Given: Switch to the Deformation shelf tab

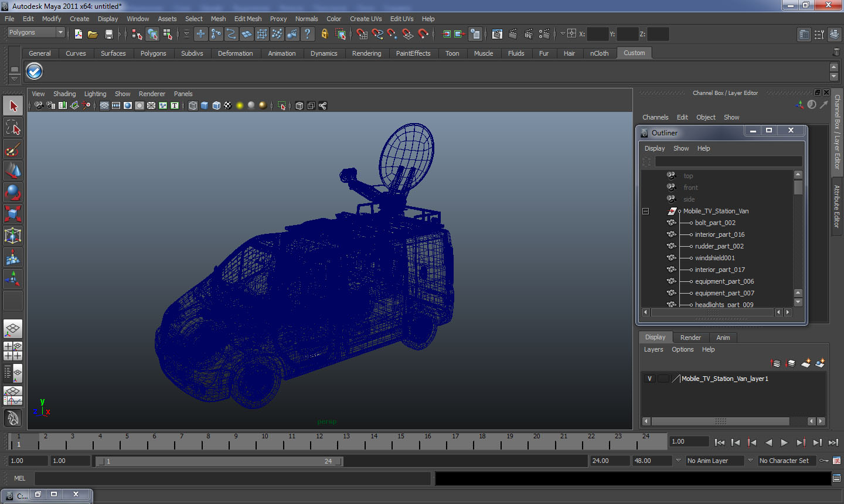Looking at the screenshot, I should 235,53.
